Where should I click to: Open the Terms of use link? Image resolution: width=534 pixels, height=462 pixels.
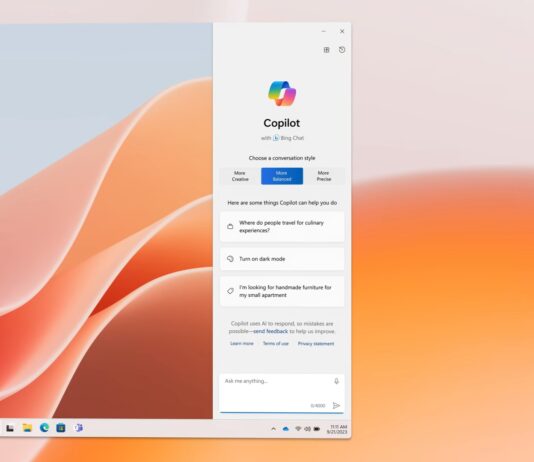276,344
